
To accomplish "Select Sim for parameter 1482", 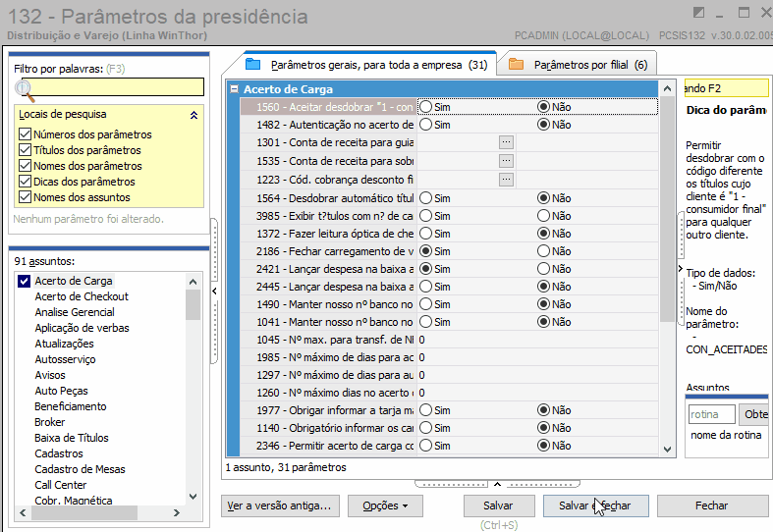I will point(426,125).
